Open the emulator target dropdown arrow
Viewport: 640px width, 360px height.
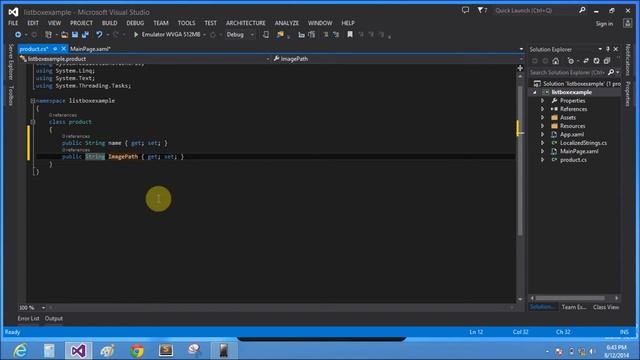click(x=204, y=35)
